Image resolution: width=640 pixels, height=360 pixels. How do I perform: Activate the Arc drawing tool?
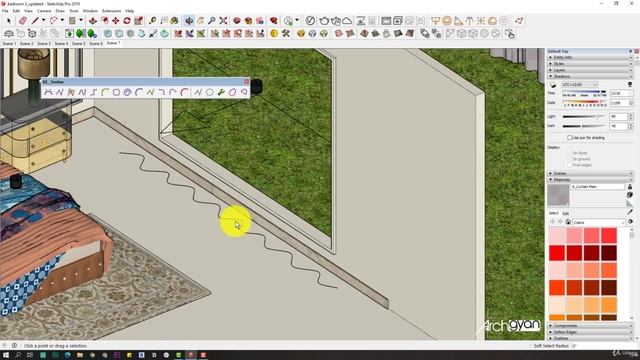(53, 20)
